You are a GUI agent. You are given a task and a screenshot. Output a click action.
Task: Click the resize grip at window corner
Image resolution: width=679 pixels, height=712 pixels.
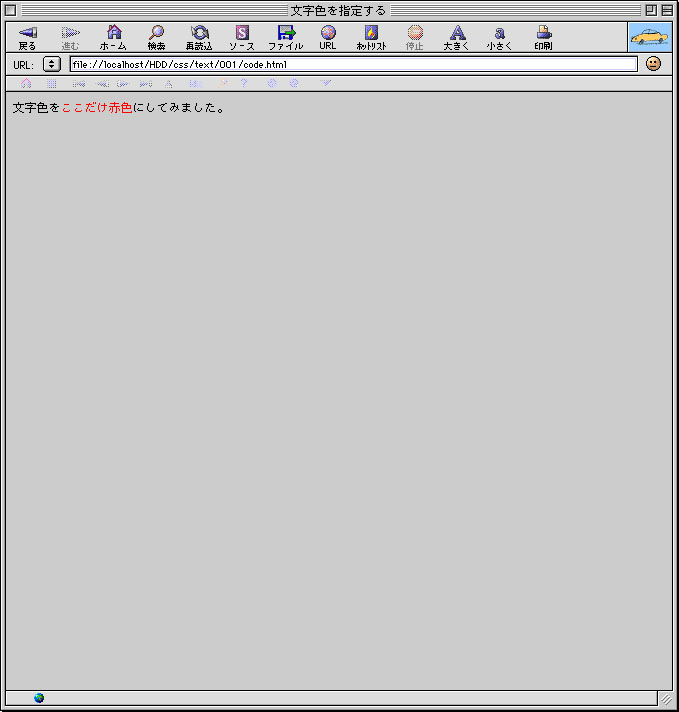pyautogui.click(x=665, y=698)
